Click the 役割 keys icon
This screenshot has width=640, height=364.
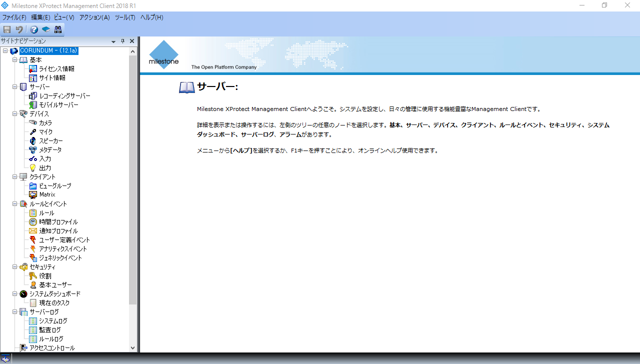(x=33, y=276)
